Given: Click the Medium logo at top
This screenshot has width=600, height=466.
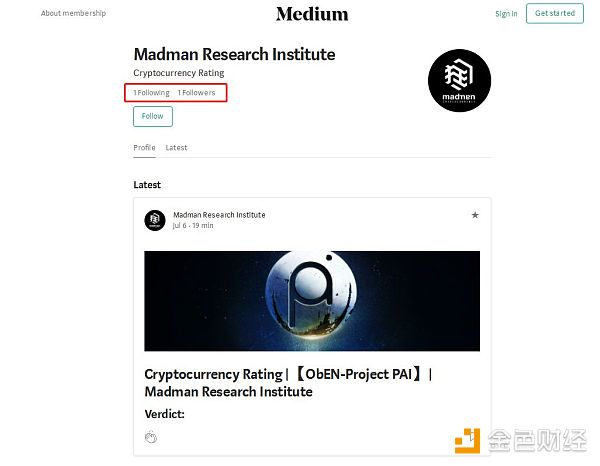Looking at the screenshot, I should pyautogui.click(x=312, y=14).
